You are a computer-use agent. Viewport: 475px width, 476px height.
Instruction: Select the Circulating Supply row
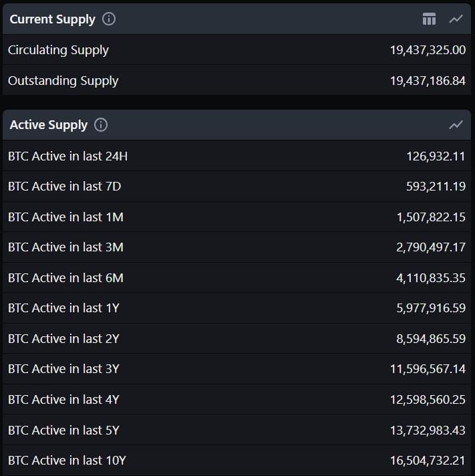[236, 49]
